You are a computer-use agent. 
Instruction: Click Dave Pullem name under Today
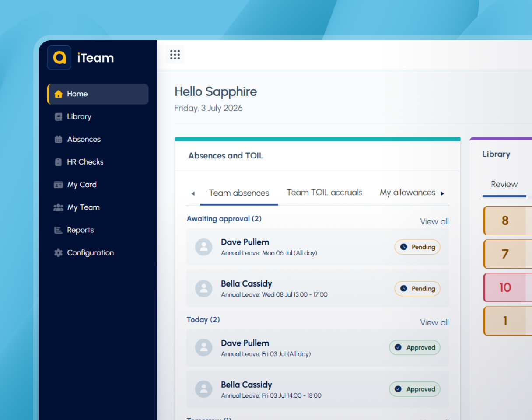click(x=245, y=343)
